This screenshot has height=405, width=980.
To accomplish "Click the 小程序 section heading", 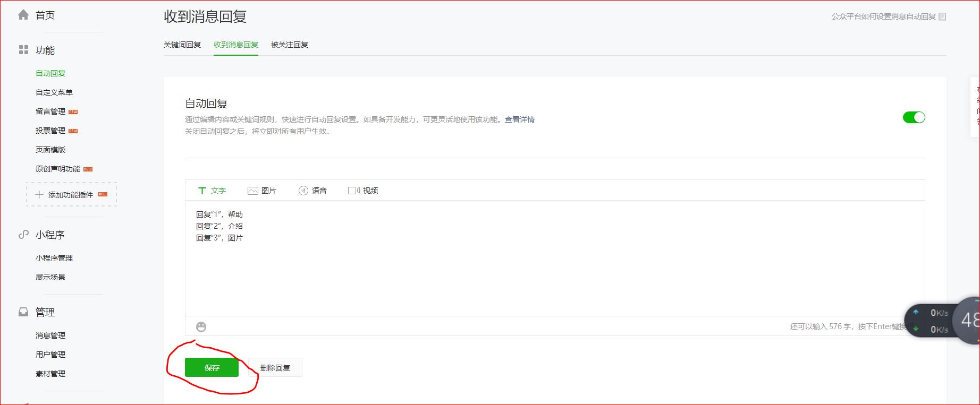I will pyautogui.click(x=50, y=235).
